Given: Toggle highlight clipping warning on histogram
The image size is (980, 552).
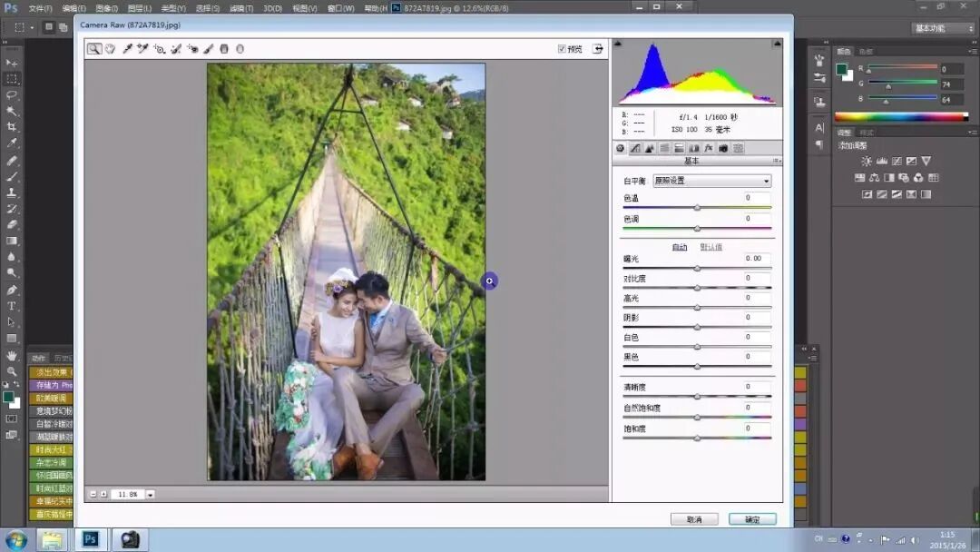Looking at the screenshot, I should [x=776, y=43].
